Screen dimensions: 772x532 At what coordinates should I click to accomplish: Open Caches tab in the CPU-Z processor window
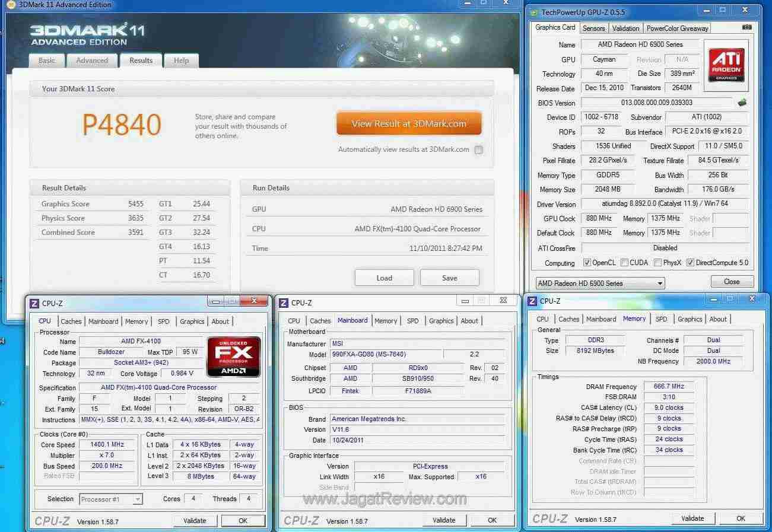(71, 321)
